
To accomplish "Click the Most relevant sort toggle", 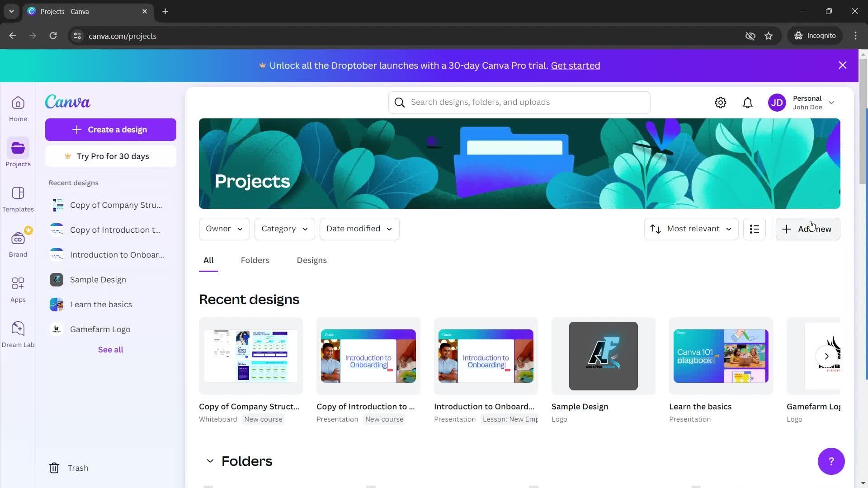I will [x=691, y=229].
